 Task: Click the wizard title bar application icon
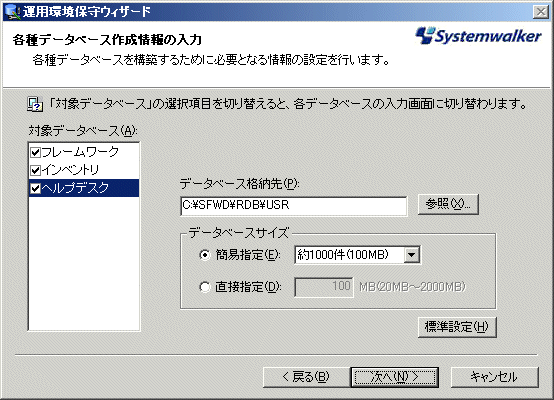[x=12, y=12]
